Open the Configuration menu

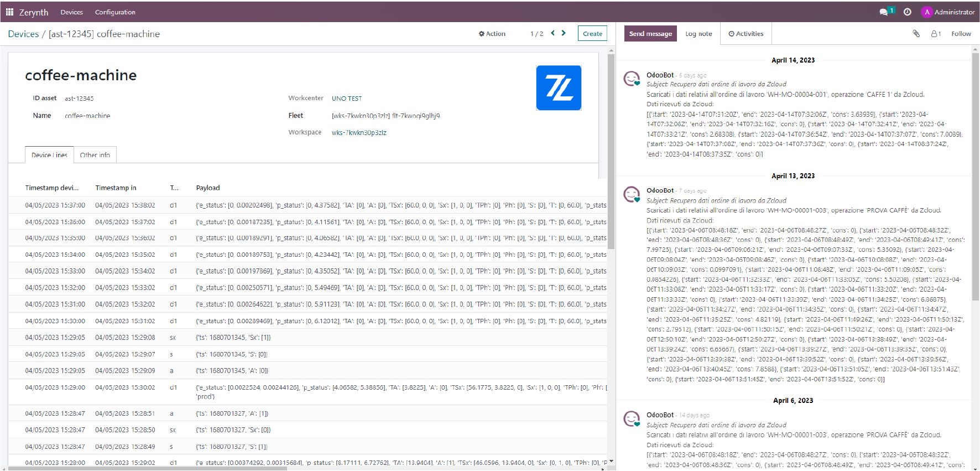coord(115,12)
